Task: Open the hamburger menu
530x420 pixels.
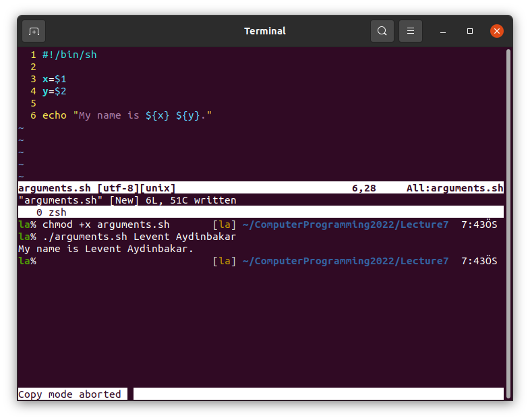Action: pyautogui.click(x=410, y=31)
